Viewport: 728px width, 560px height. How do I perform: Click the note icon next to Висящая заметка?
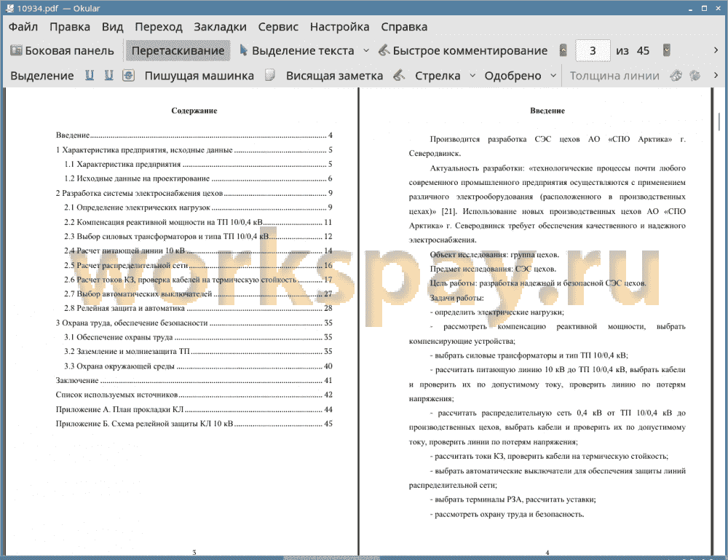(270, 75)
